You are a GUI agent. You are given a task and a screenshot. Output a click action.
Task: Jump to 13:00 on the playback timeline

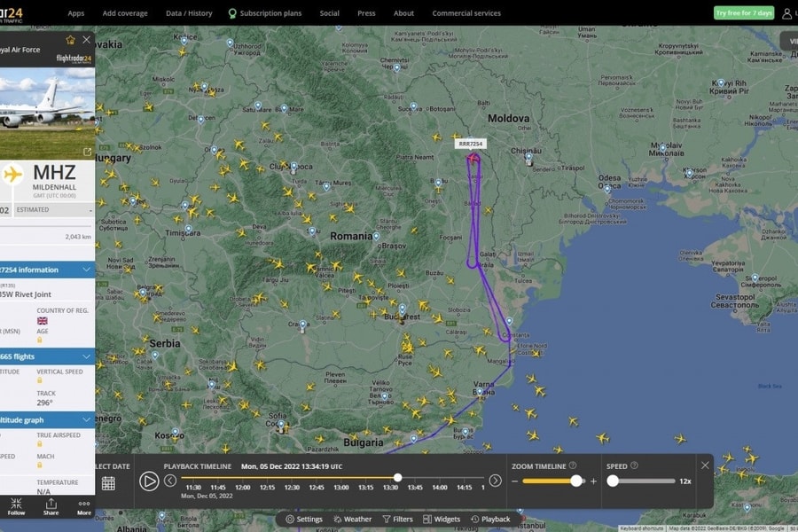[341, 487]
